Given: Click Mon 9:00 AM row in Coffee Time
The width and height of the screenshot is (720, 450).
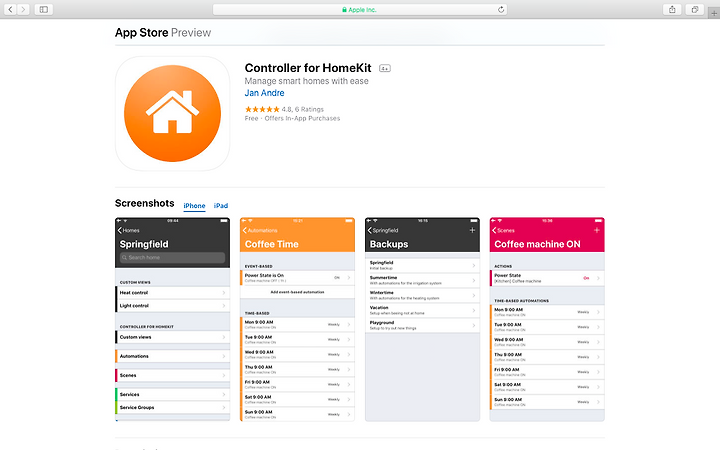Looking at the screenshot, I should click(297, 324).
